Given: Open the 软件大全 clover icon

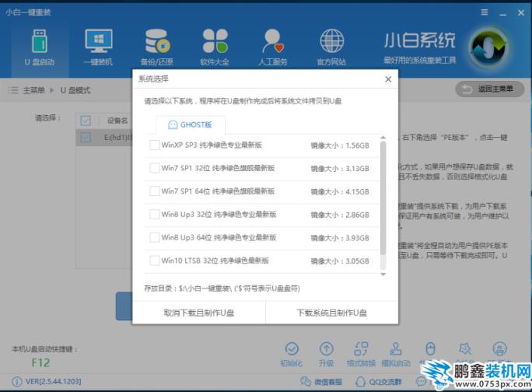Looking at the screenshot, I should coord(215,41).
